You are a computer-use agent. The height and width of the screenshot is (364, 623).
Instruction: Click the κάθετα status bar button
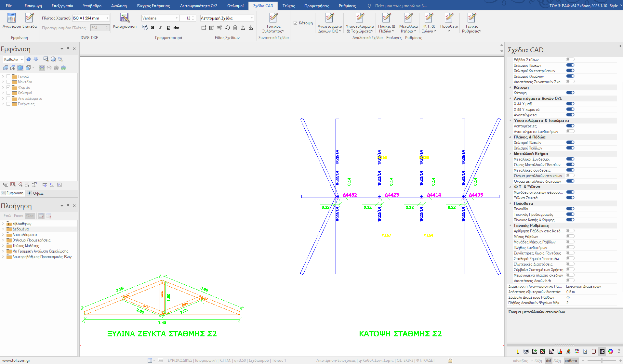571,360
